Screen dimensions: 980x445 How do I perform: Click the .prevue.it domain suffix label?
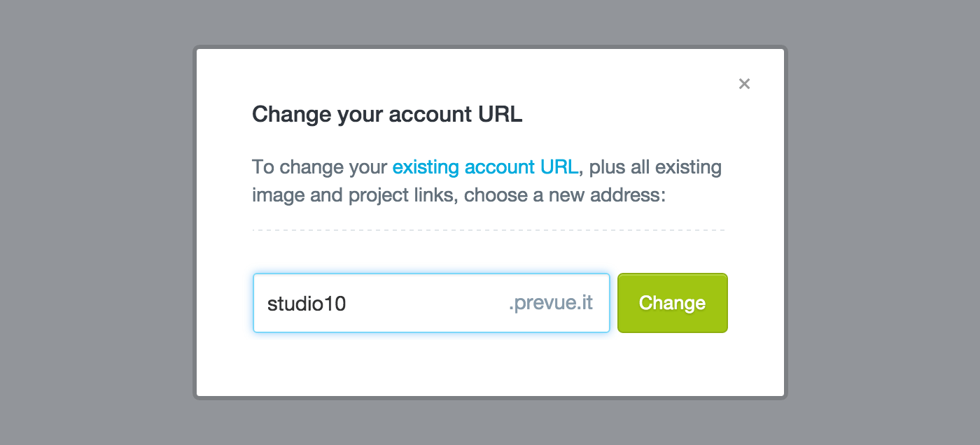click(x=549, y=302)
